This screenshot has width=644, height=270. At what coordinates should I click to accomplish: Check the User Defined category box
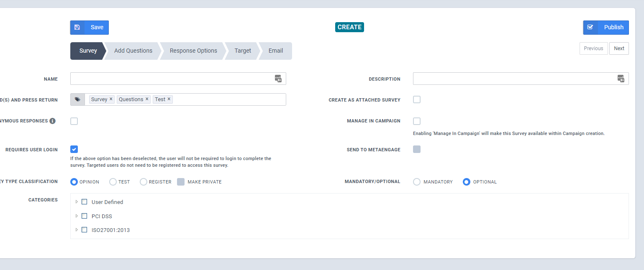coord(85,202)
